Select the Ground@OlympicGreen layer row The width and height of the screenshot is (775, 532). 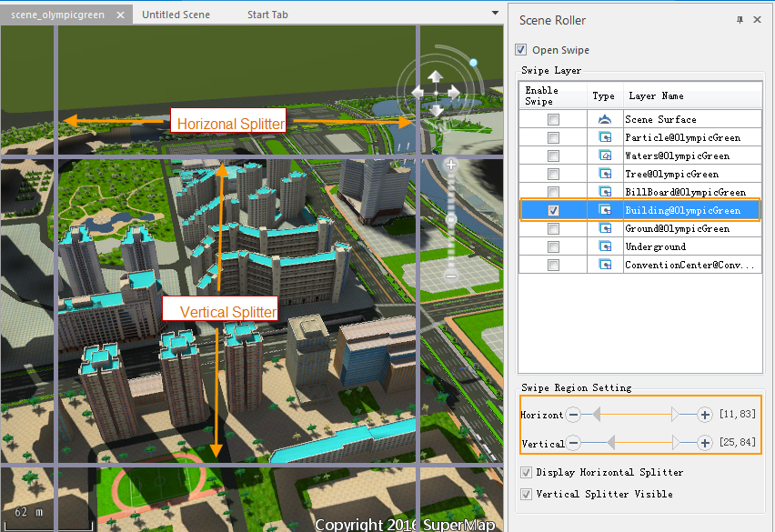coord(677,228)
